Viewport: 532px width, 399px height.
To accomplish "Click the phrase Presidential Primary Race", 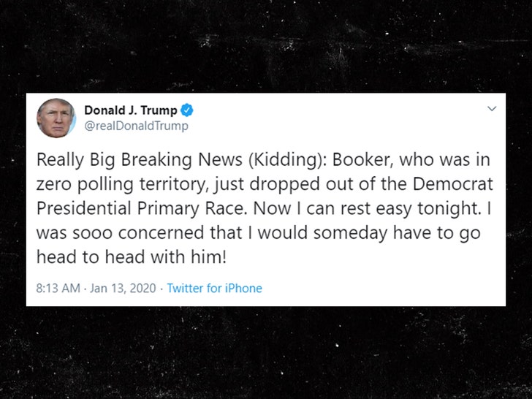I will tap(140, 208).
